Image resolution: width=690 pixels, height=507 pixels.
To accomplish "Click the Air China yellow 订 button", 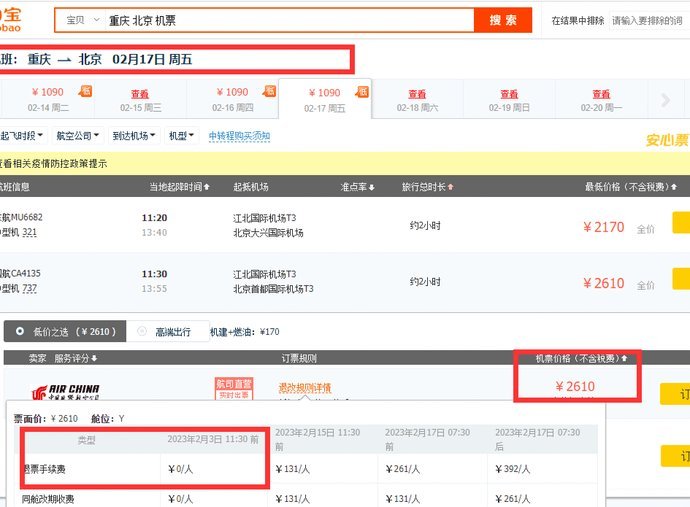I will point(675,393).
